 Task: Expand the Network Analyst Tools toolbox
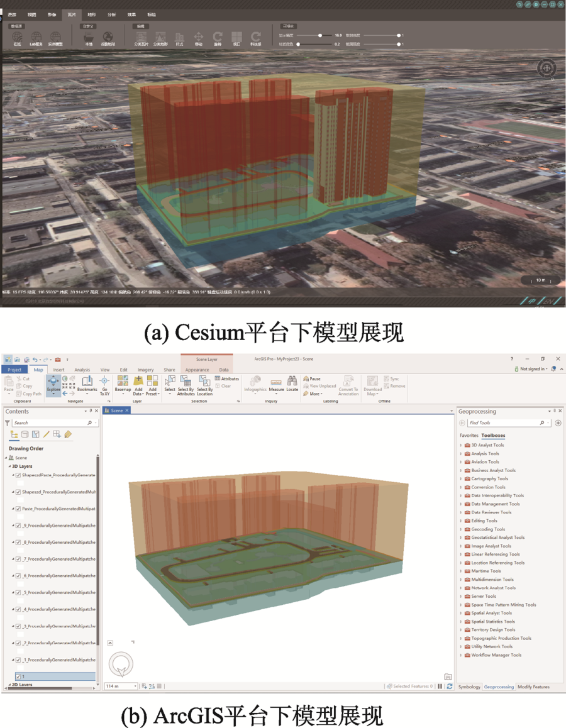(x=461, y=588)
